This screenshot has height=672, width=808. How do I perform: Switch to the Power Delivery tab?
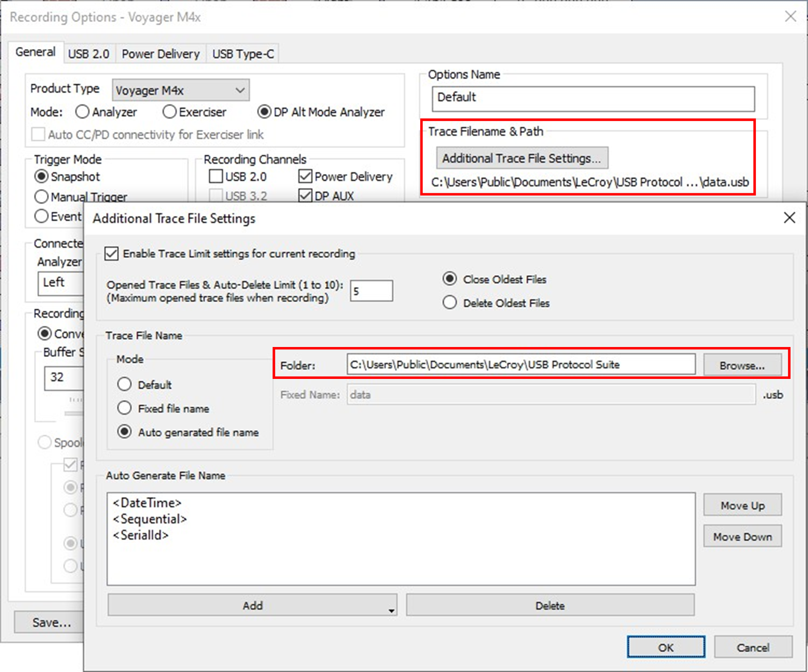[161, 54]
